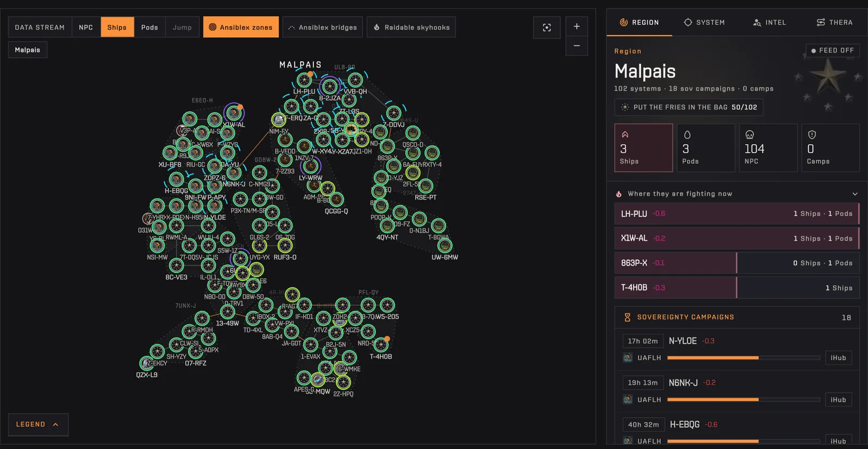Image resolution: width=868 pixels, height=449 pixels.
Task: Select the Ships data stream filter
Action: 117,27
